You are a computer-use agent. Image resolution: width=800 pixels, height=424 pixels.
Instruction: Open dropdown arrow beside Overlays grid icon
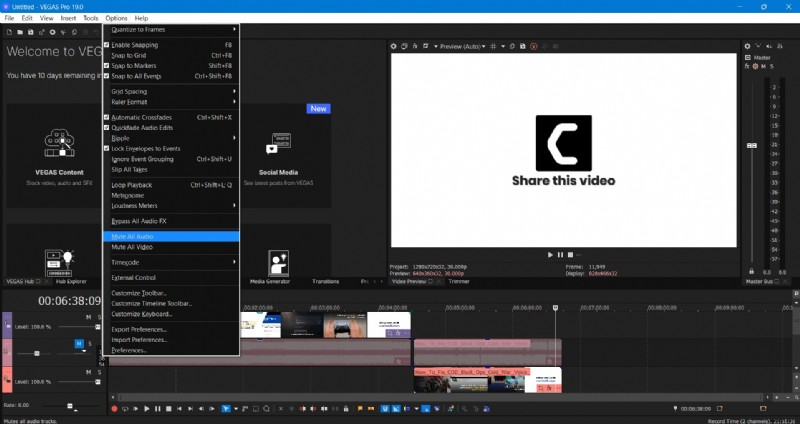503,46
